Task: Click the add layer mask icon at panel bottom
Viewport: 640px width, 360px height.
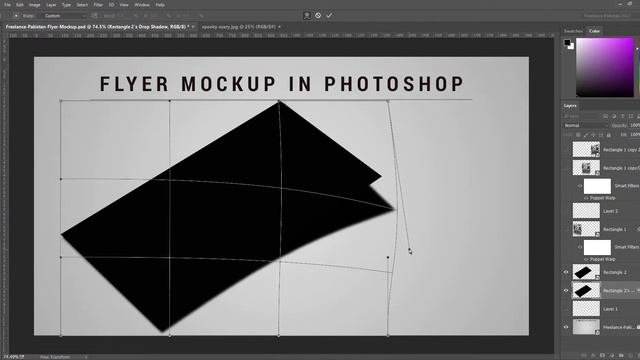Action: click(602, 356)
